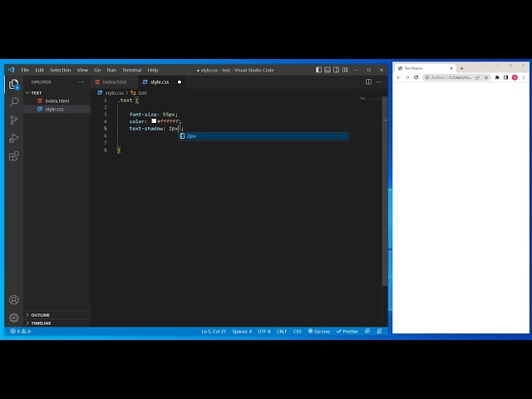Viewport: 532px width, 399px height.
Task: Click the white #ffffff color swatch
Action: click(154, 121)
